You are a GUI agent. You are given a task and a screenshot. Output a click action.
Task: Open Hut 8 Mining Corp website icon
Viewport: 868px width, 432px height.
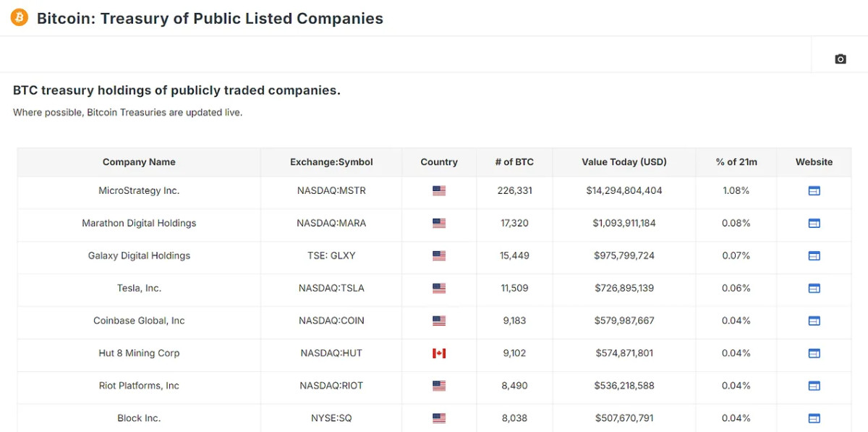(814, 353)
